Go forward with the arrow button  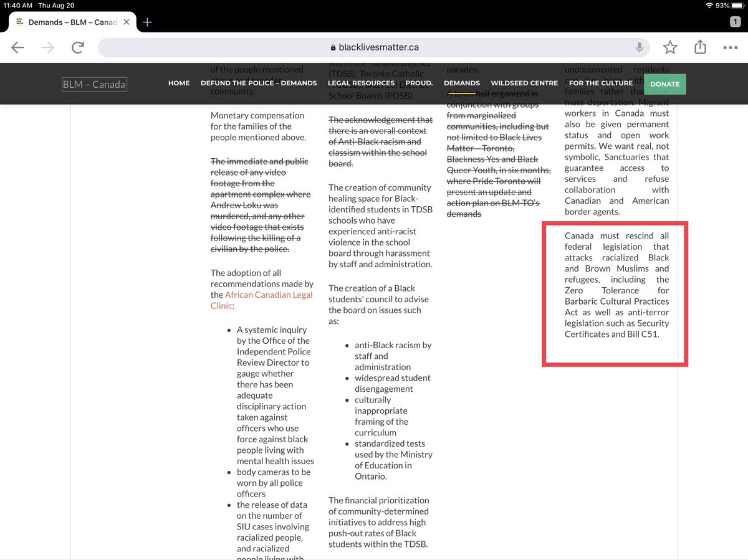(49, 47)
